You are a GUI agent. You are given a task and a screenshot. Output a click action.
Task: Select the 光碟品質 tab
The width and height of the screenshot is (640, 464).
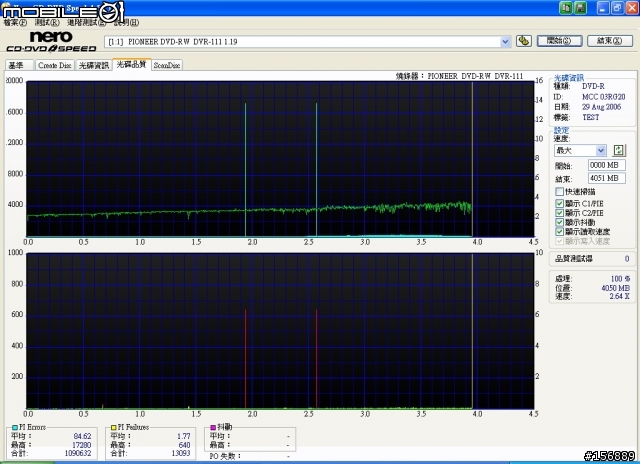[x=131, y=64]
